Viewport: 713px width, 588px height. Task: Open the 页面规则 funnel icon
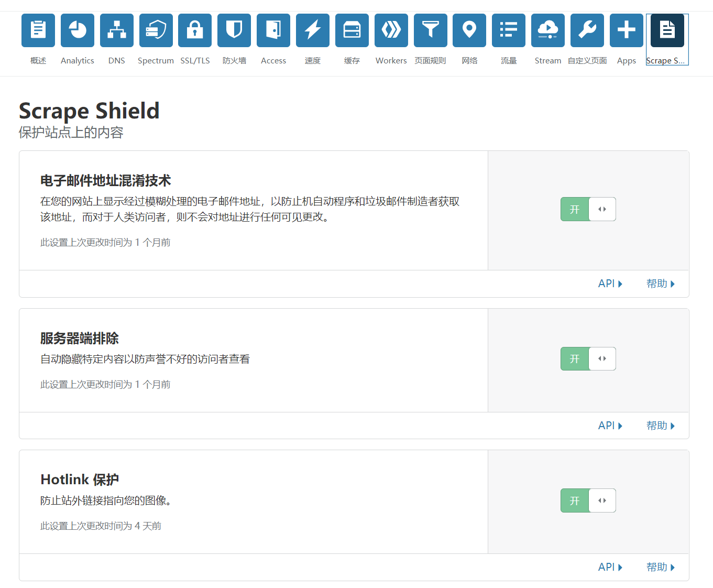click(431, 30)
